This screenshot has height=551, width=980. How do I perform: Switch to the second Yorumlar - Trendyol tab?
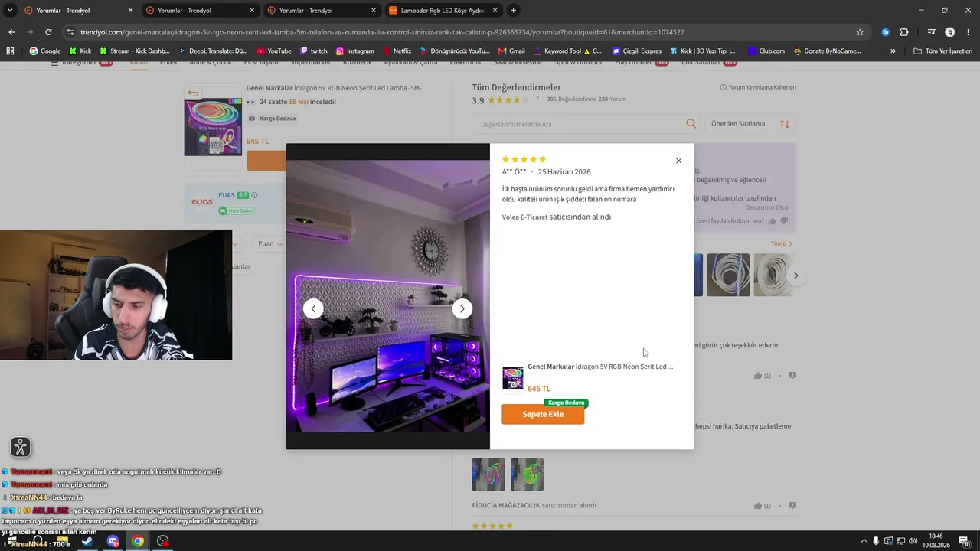pos(200,11)
